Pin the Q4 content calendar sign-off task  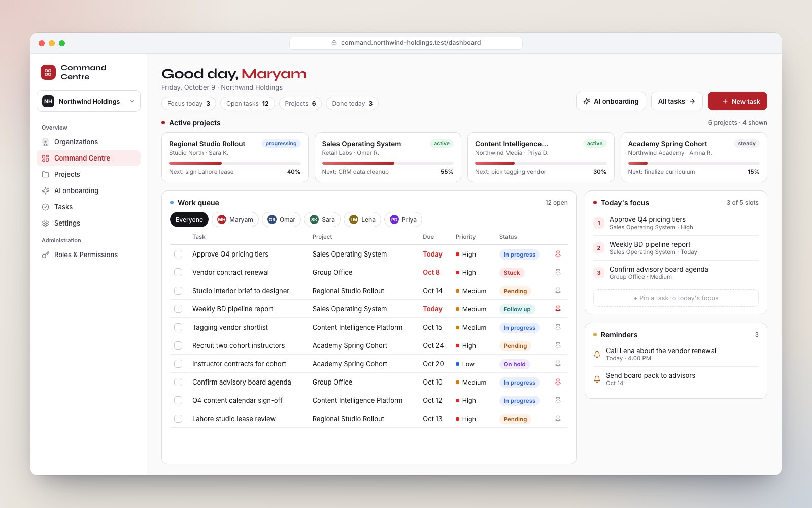pos(558,400)
